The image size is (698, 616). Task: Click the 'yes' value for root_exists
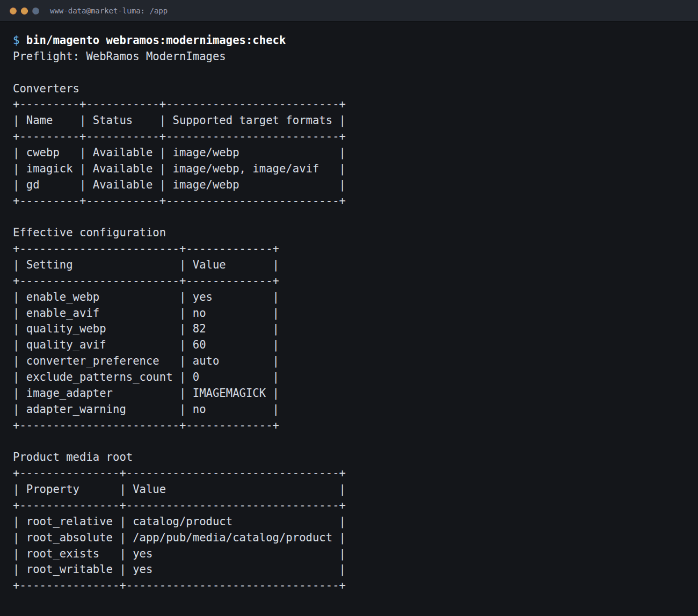[x=142, y=554]
